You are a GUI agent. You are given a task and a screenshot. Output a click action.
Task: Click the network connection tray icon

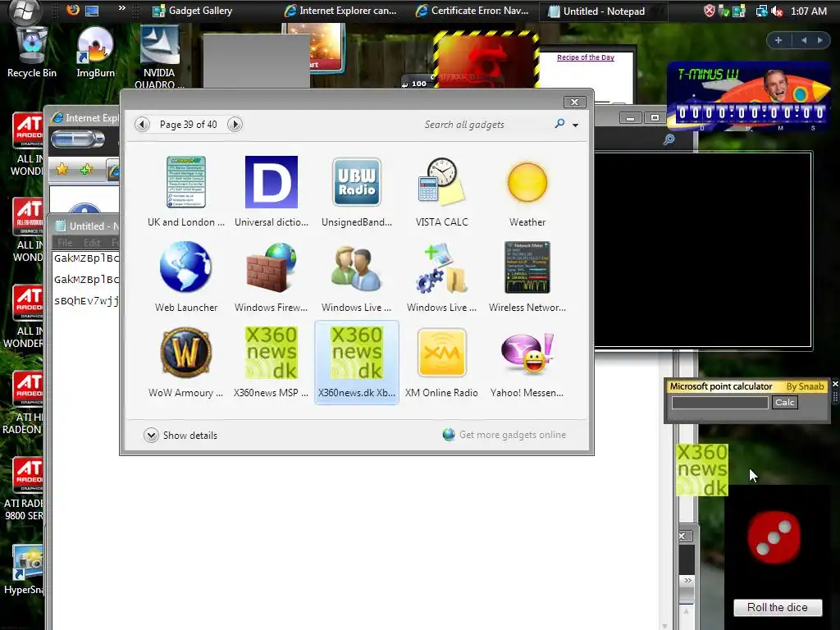(761, 11)
